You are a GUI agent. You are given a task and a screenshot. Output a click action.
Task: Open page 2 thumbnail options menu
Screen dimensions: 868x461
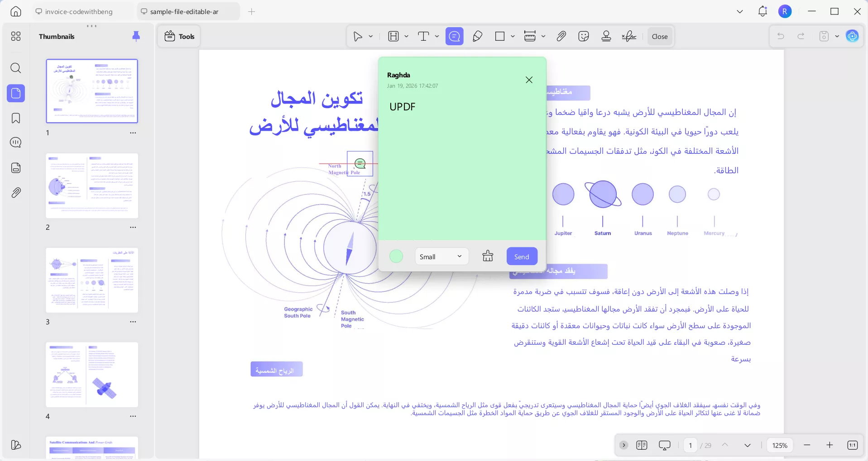(133, 228)
